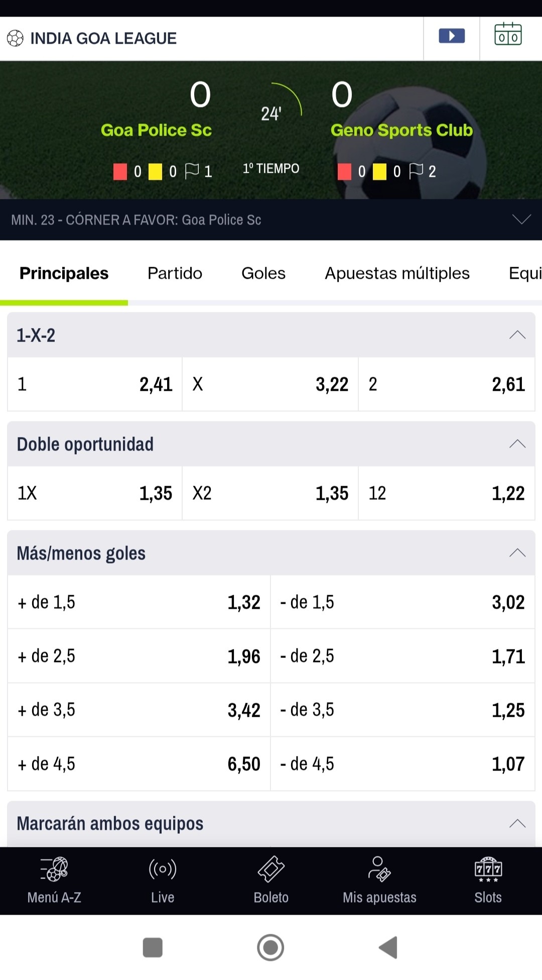Open Menú A-Z in bottom bar
This screenshot has width=542, height=980.
click(x=54, y=881)
